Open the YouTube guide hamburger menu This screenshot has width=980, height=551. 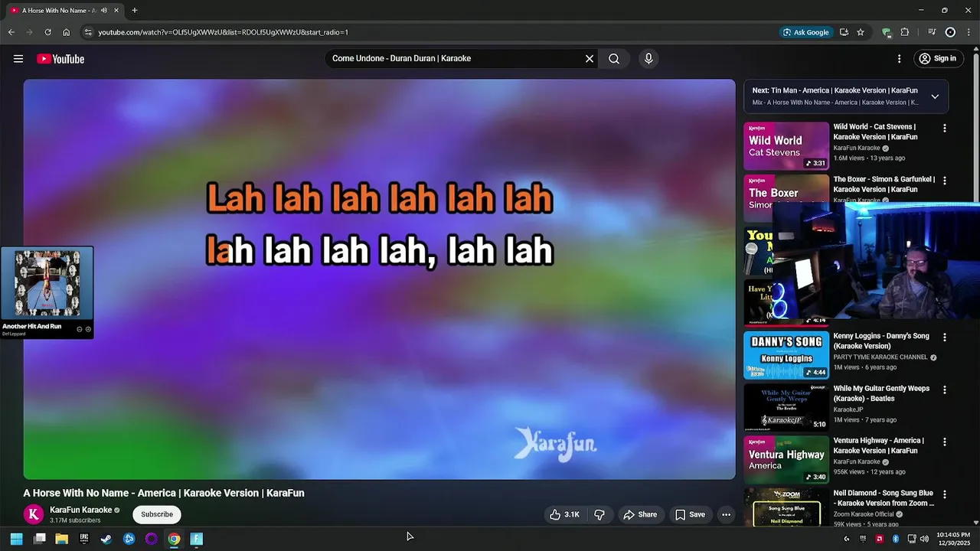pos(18,59)
